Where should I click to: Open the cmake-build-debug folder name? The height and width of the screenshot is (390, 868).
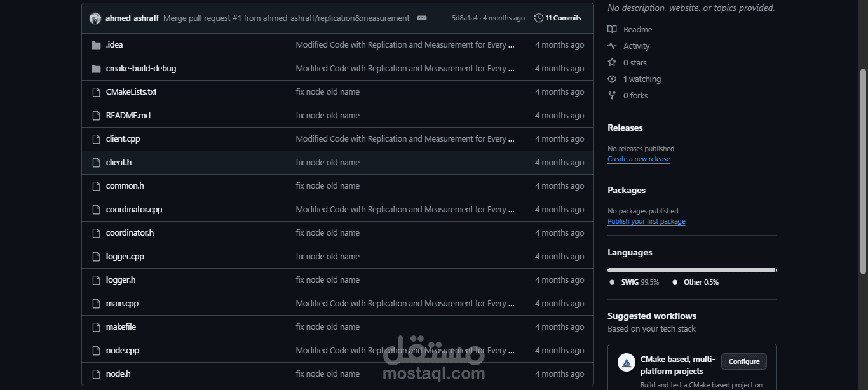(141, 69)
